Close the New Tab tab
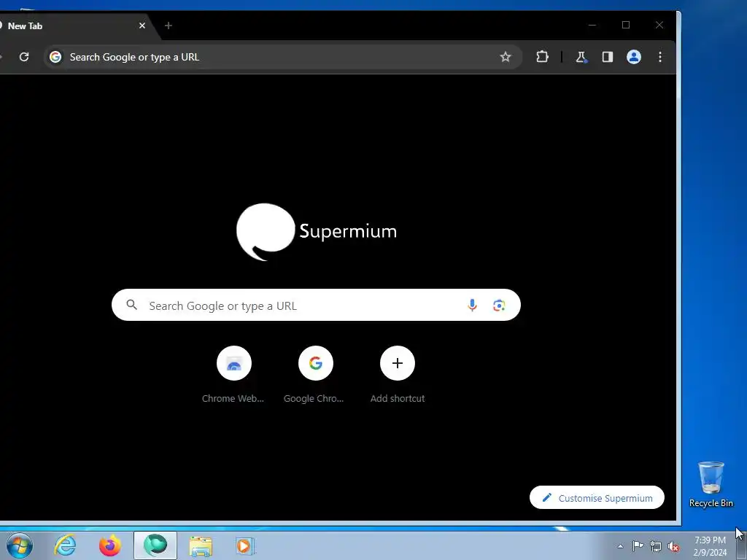This screenshot has width=747, height=560. pyautogui.click(x=142, y=26)
